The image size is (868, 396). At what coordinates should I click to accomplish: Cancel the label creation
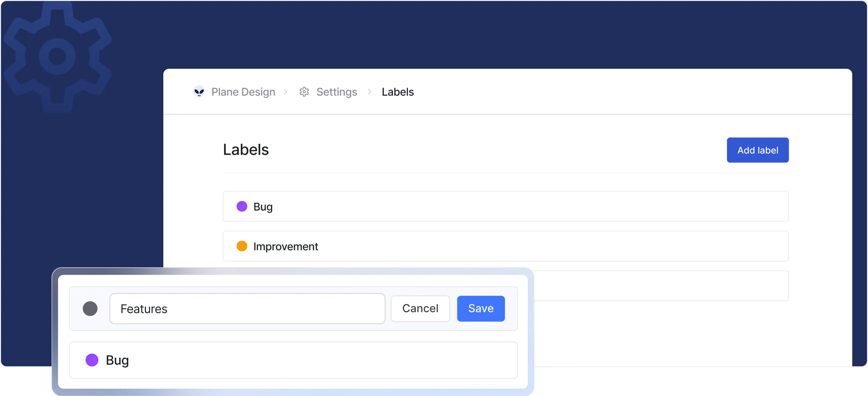(x=420, y=308)
